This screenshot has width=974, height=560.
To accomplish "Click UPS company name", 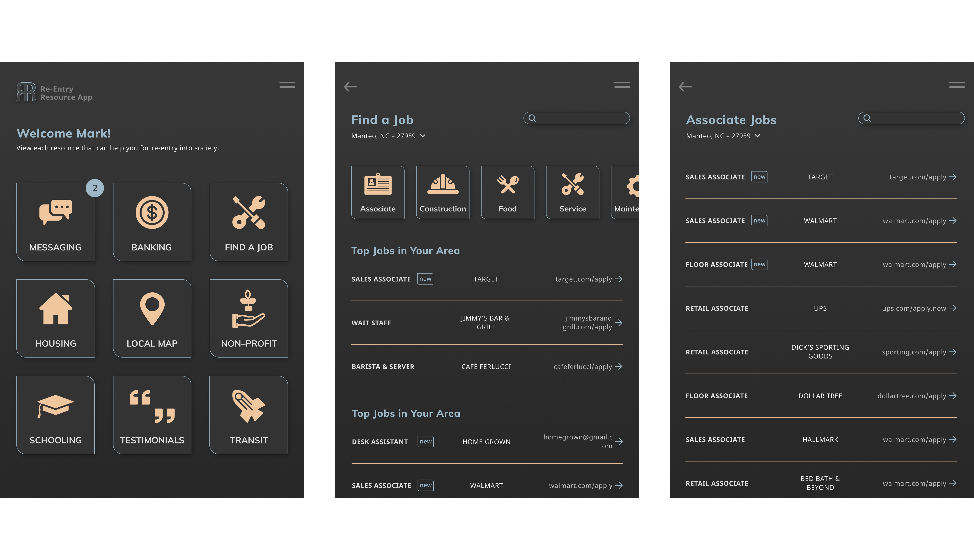I will 820,308.
